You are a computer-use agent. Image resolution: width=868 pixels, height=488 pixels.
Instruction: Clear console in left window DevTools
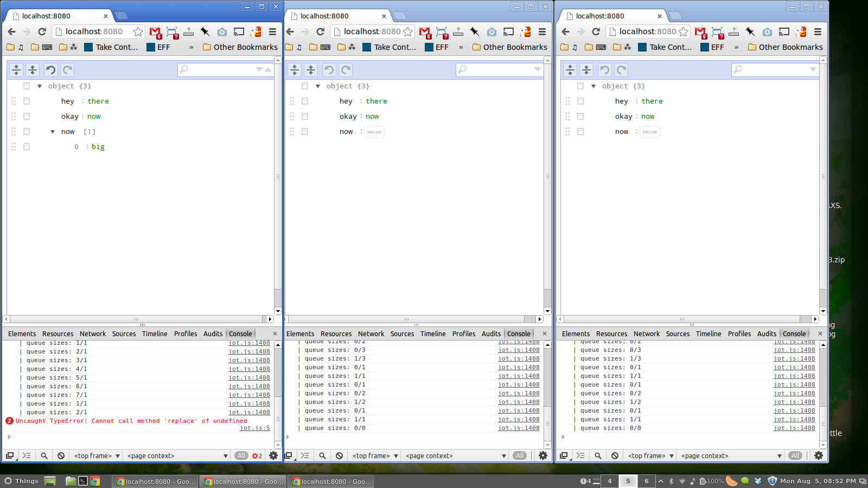[61, 455]
